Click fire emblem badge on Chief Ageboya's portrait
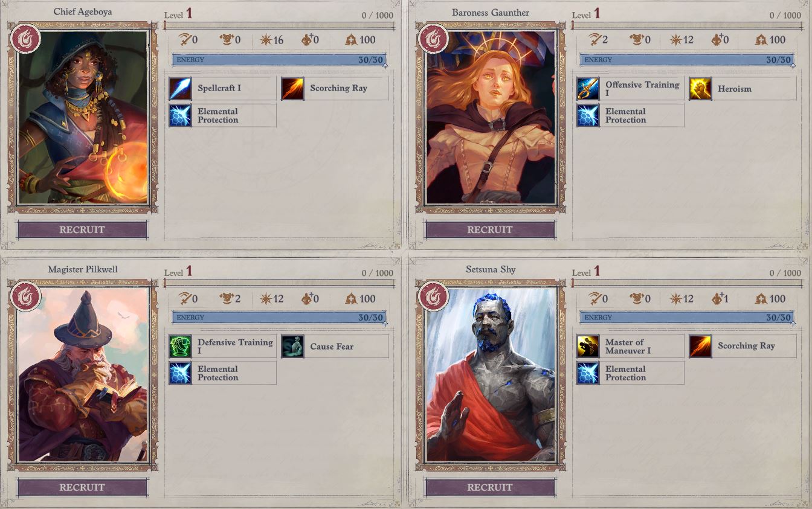The image size is (812, 509). click(x=25, y=39)
